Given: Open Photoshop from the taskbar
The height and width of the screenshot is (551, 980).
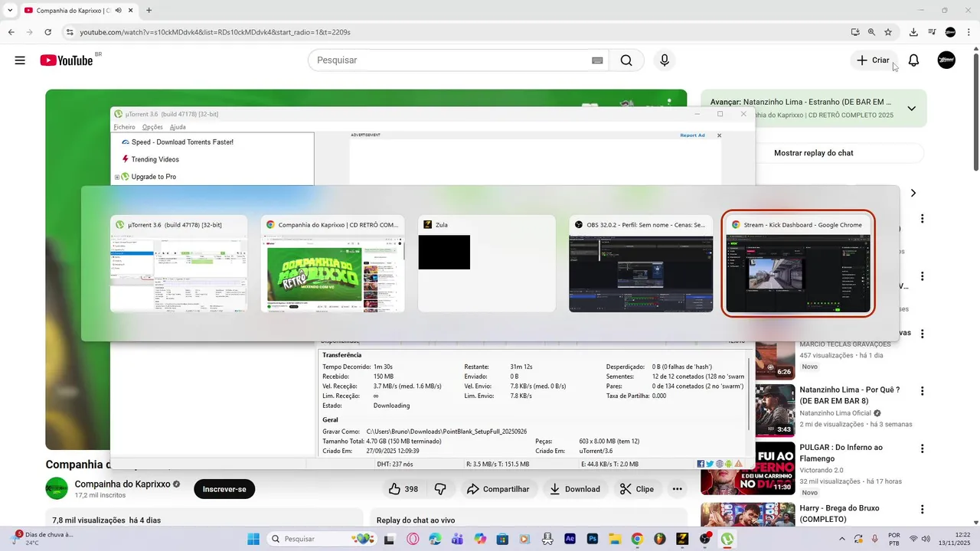Looking at the screenshot, I should pos(592,539).
